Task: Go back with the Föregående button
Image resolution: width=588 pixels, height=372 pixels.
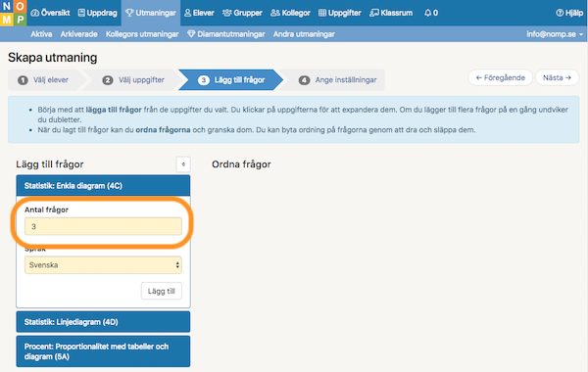Action: (500, 77)
